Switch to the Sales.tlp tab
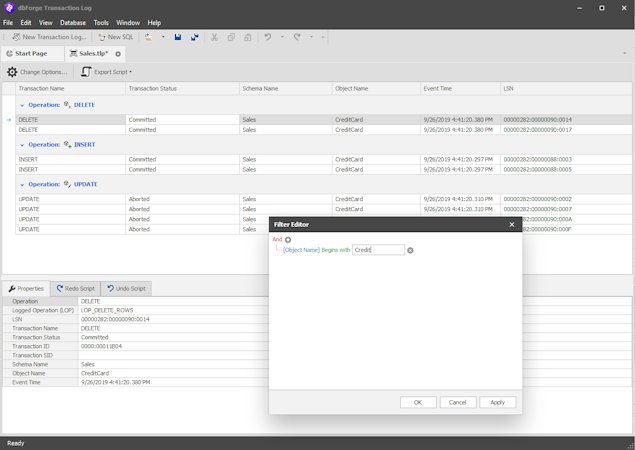635x450 pixels. [x=94, y=53]
